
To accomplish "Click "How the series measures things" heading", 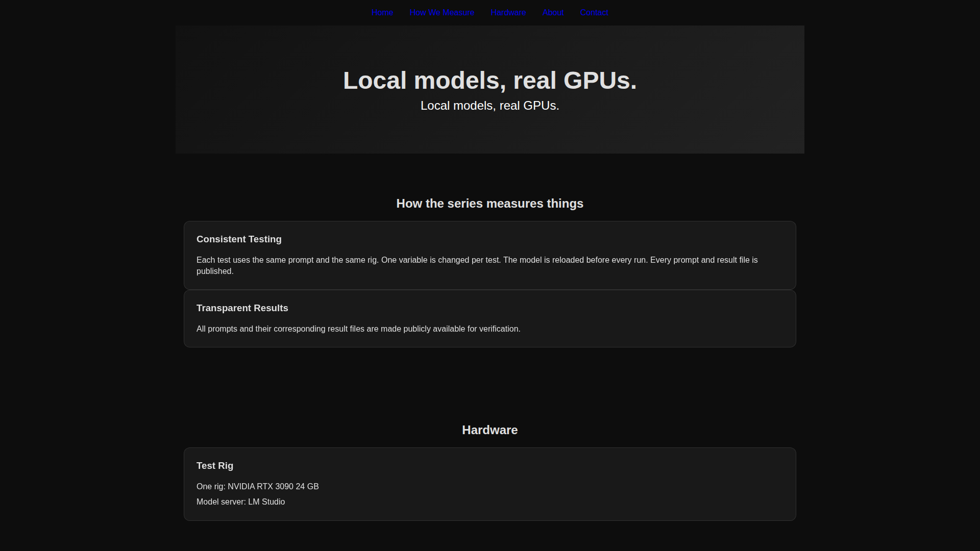I will tap(490, 204).
